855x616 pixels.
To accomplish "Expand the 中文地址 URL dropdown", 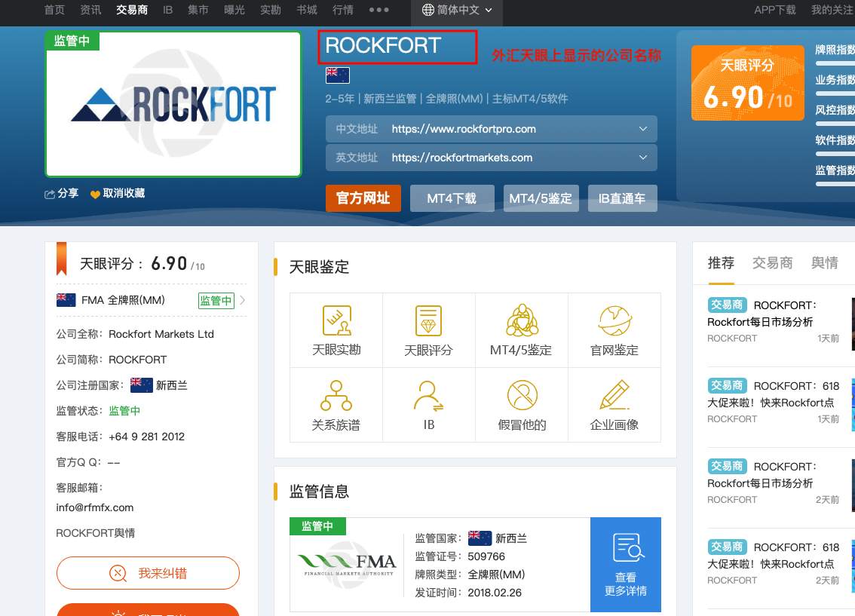I will click(x=643, y=129).
